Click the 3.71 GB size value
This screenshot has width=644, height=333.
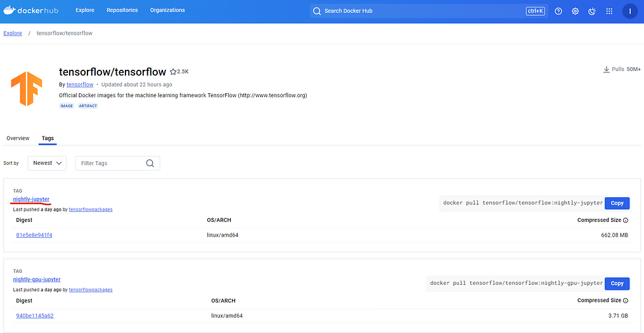point(619,316)
